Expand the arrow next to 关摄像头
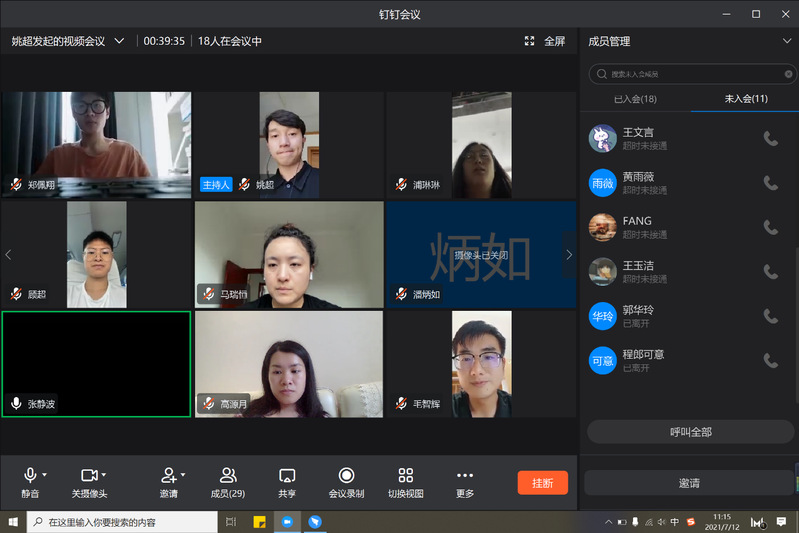799x533 pixels. click(104, 475)
